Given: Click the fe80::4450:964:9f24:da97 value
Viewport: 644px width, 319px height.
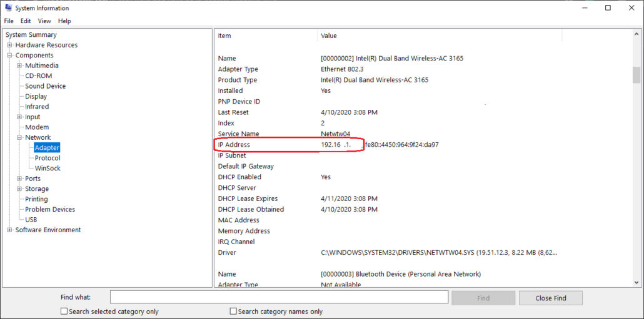Looking at the screenshot, I should [x=402, y=145].
